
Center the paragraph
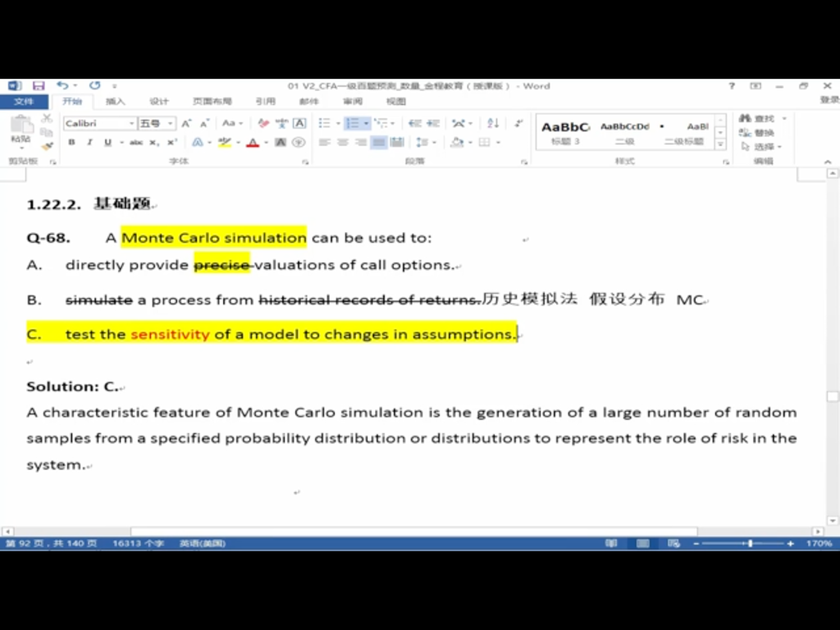point(342,143)
